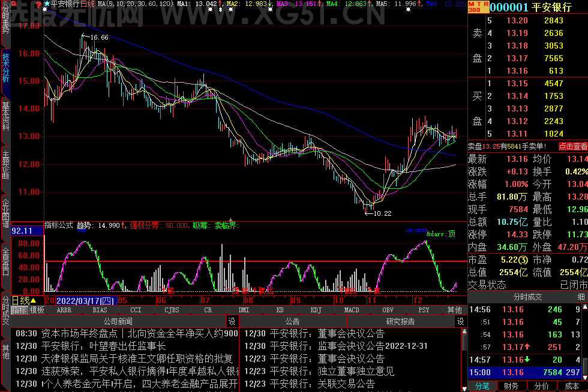Screen dimensions: 588x392
Task: Apply the KDJ indicator
Action: click(316, 310)
